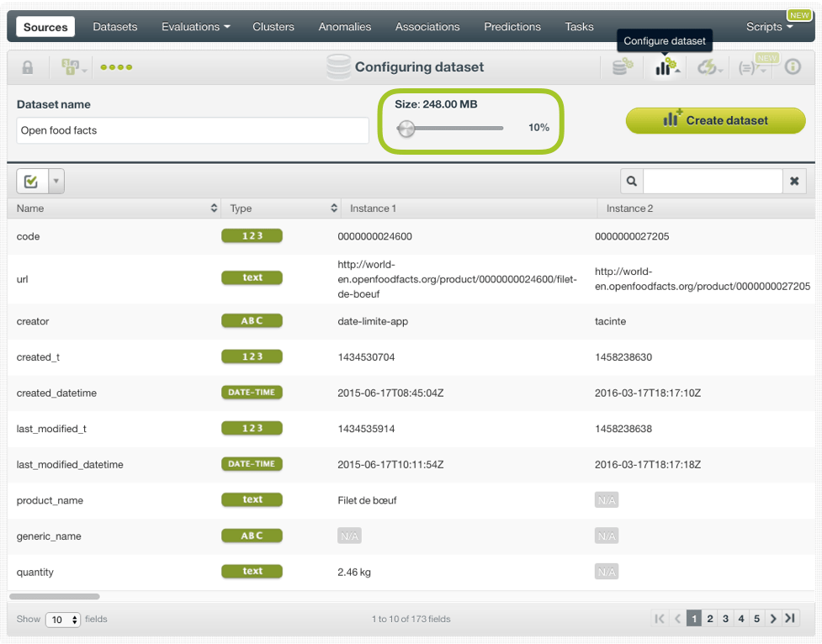Image resolution: width=822 pixels, height=644 pixels.
Task: Click the 'tacinte' creator value
Action: (610, 321)
